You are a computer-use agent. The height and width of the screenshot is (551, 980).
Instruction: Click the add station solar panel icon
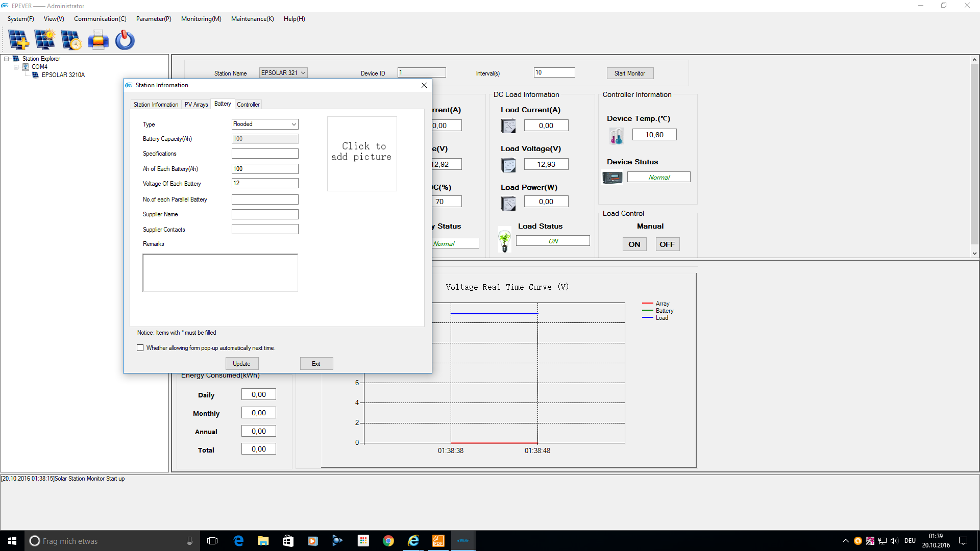pos(19,40)
